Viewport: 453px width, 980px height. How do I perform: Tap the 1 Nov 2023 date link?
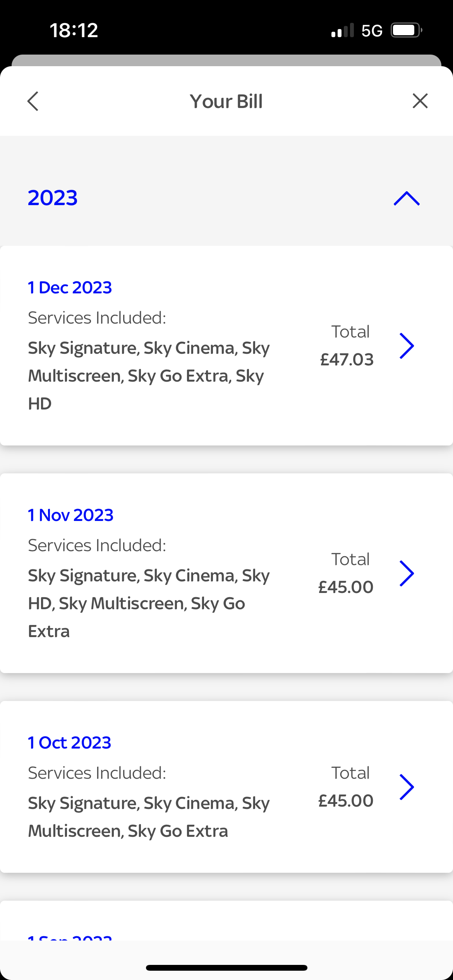pos(71,515)
